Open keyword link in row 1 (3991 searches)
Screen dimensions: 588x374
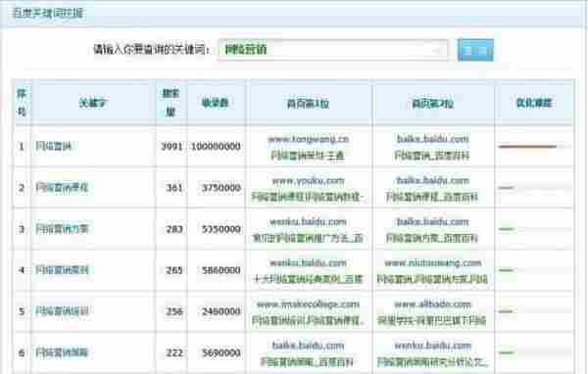tap(54, 146)
